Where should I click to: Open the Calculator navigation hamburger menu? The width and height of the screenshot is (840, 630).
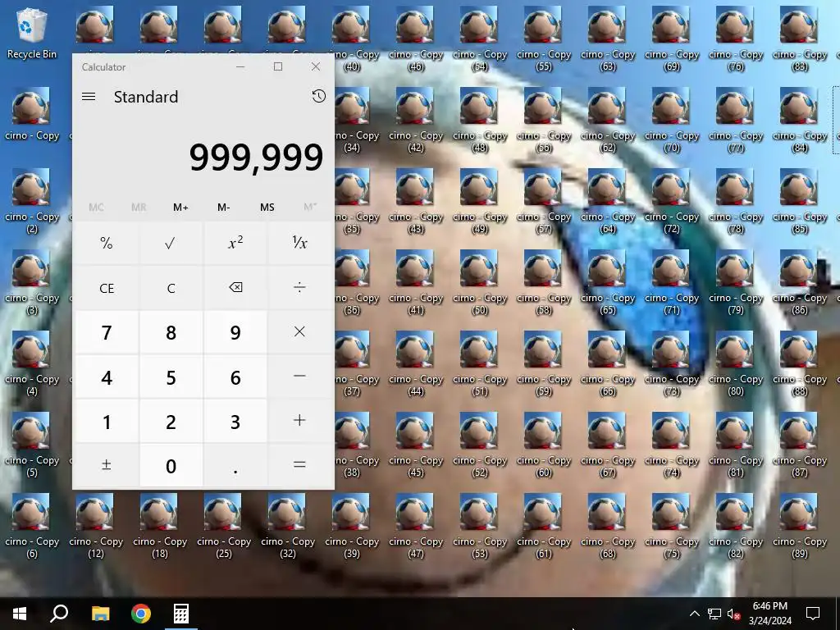coord(89,97)
